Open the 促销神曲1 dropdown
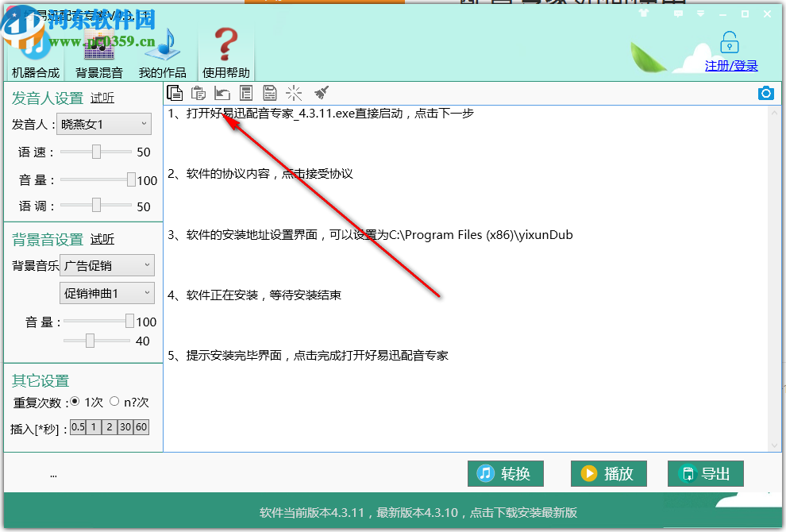The height and width of the screenshot is (532, 786). pos(107,293)
